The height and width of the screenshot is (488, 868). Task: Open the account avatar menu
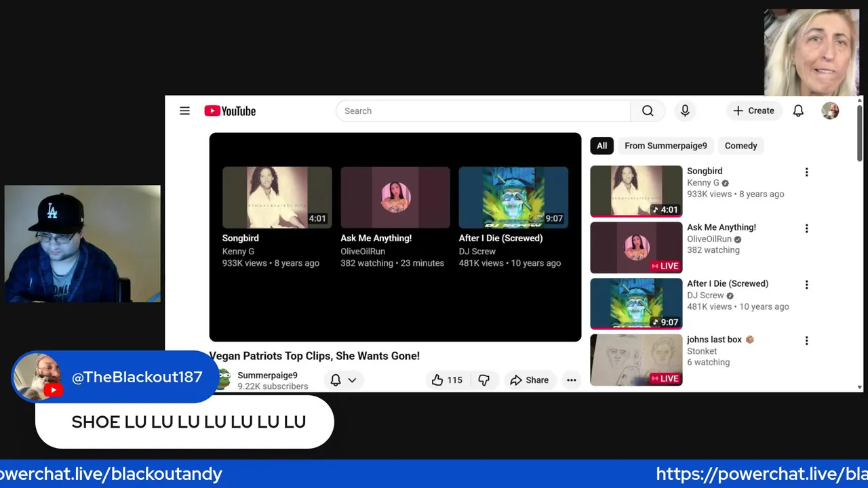pyautogui.click(x=830, y=111)
